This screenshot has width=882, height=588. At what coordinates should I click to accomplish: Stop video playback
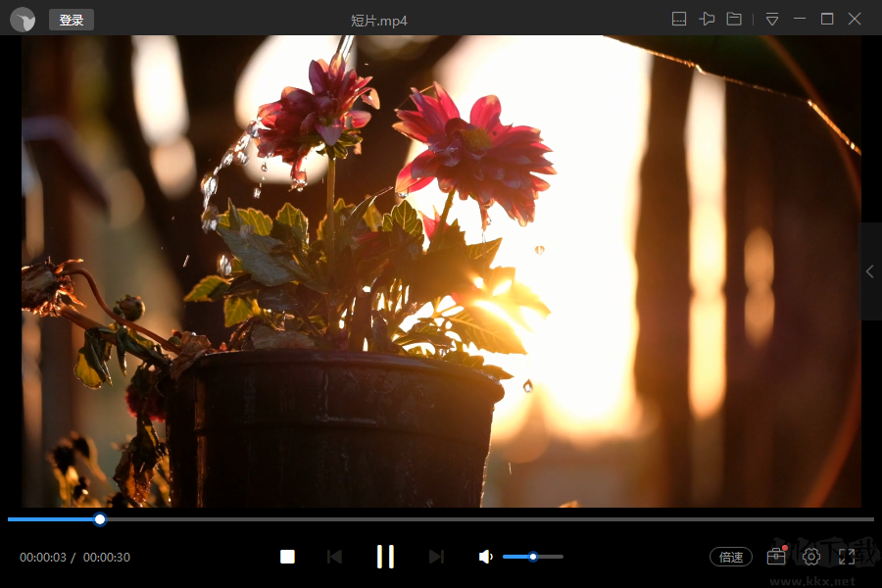(287, 557)
